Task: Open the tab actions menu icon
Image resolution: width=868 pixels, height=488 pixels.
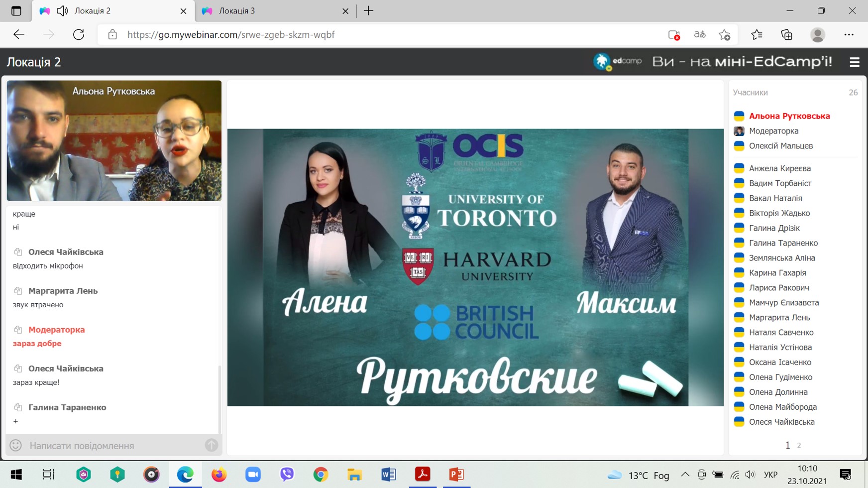Action: pos(16,11)
